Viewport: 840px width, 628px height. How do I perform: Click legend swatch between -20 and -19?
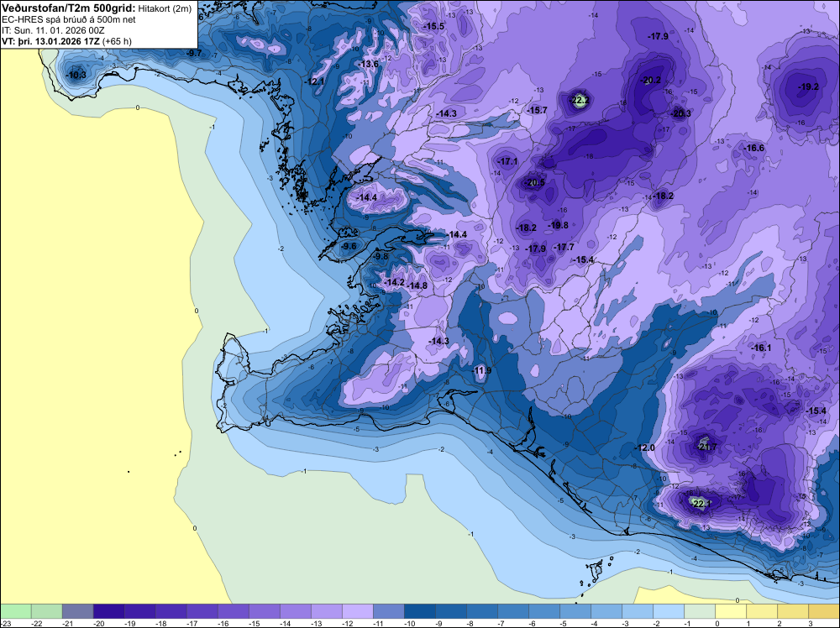point(108,611)
